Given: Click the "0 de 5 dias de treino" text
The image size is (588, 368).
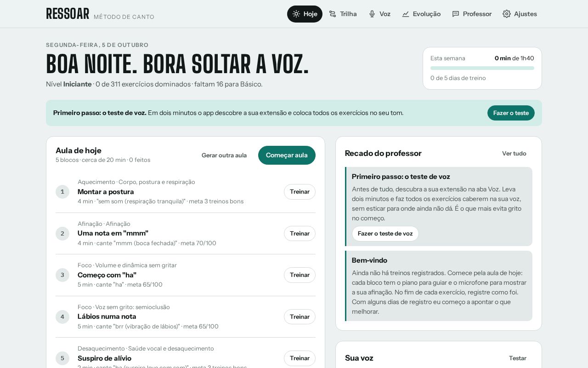Looking at the screenshot, I should pyautogui.click(x=458, y=78).
